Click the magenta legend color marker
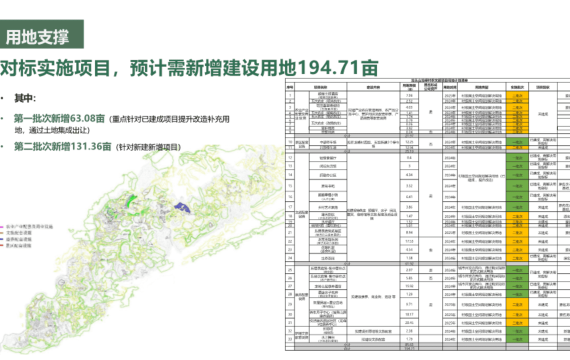 pyautogui.click(x=2, y=227)
